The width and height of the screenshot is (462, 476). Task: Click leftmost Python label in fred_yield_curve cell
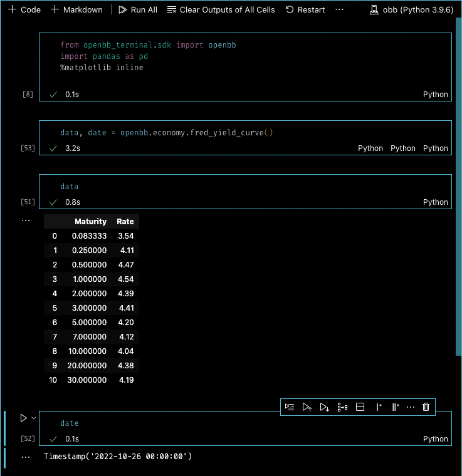point(370,148)
